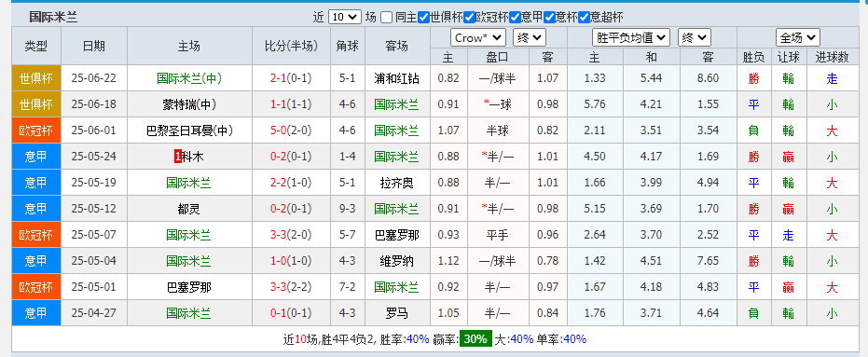
Task: Open team 蒙特瑞(中)
Action: tap(188, 104)
